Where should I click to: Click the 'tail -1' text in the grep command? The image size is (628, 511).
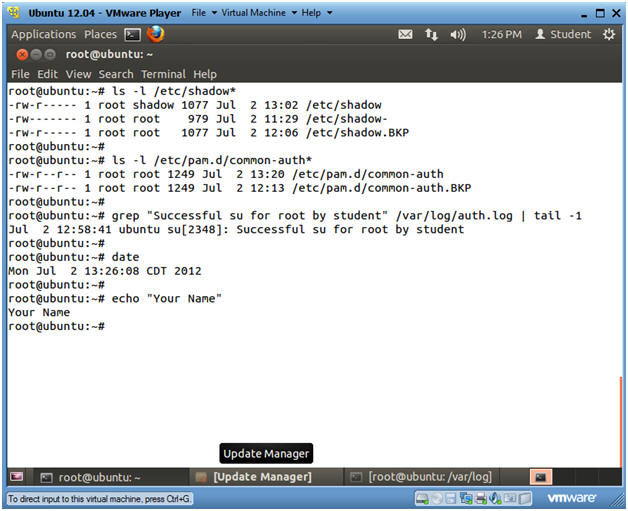point(558,216)
